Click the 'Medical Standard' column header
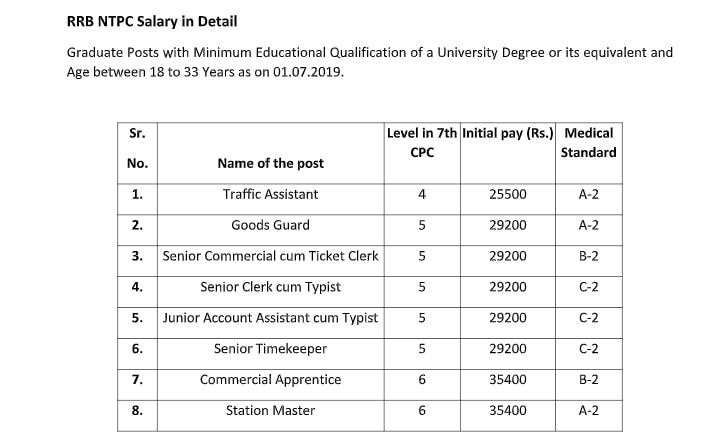Image resolution: width=713 pixels, height=446 pixels. click(x=588, y=142)
